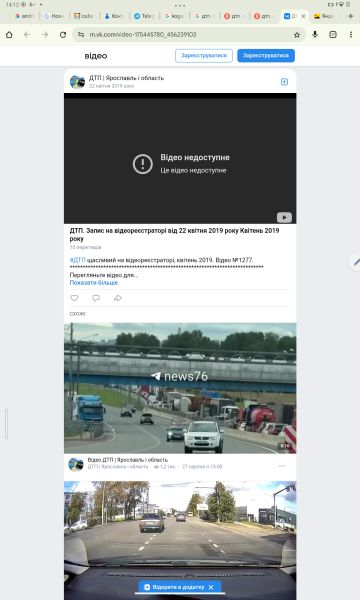Expand description via Показати більше
The height and width of the screenshot is (600, 360).
point(94,282)
